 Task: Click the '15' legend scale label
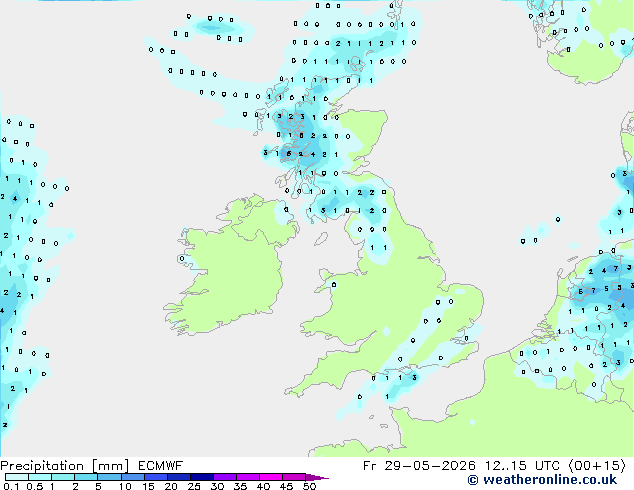[148, 486]
